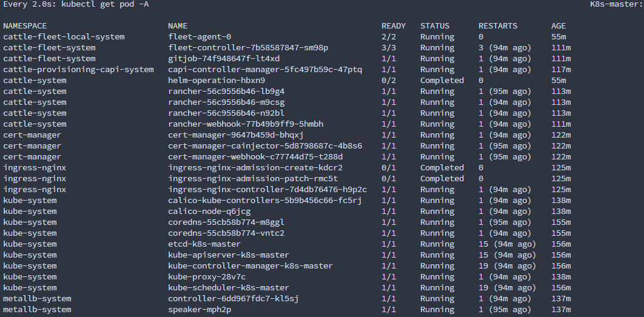Select pod speaker-mph2p
The image size is (644, 317).
click(200, 310)
